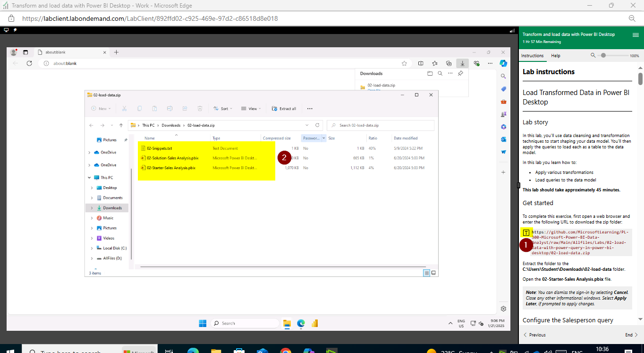Adjust the instructions zoom slider
This screenshot has height=353, width=644.
[603, 56]
